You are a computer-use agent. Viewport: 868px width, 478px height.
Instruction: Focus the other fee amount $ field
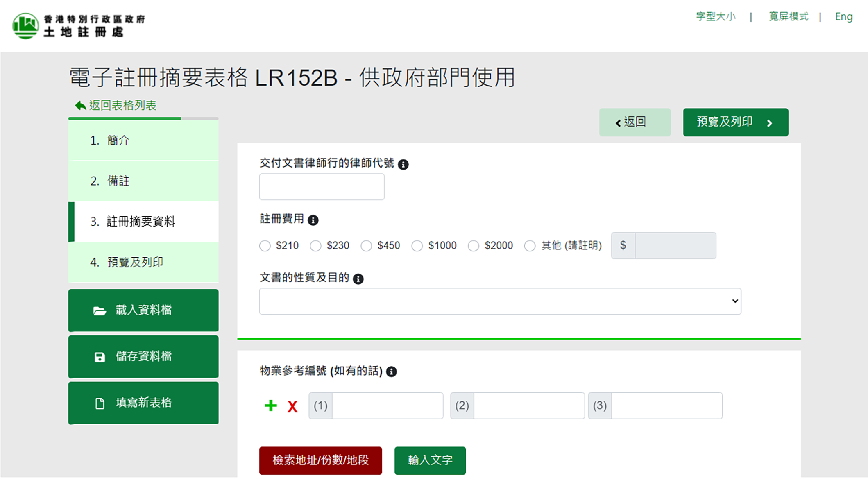(x=675, y=246)
